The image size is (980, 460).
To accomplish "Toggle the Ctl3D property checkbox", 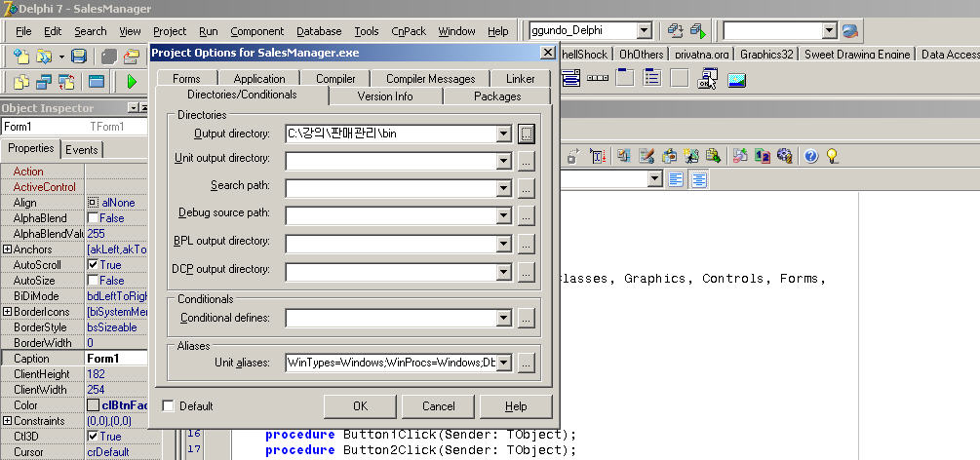I will tap(93, 437).
